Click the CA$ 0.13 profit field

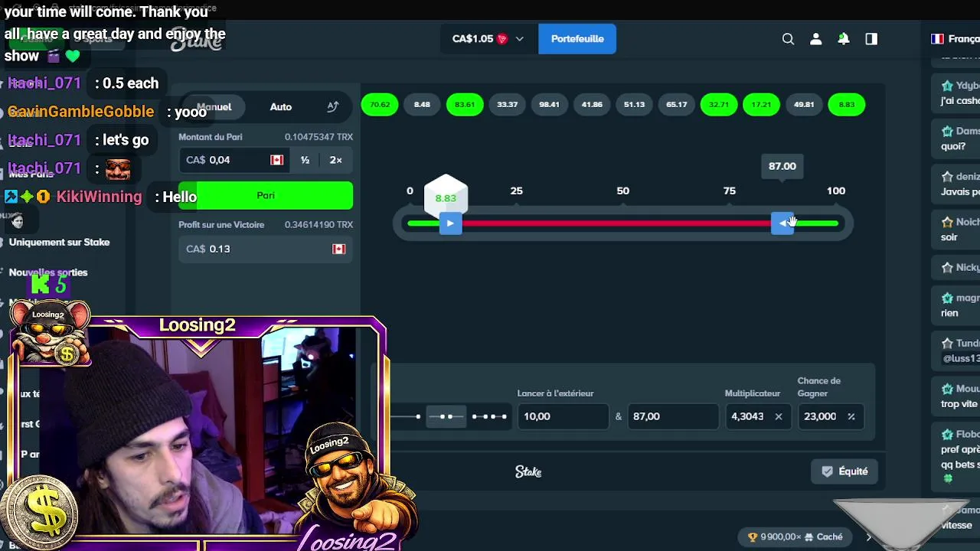(266, 249)
